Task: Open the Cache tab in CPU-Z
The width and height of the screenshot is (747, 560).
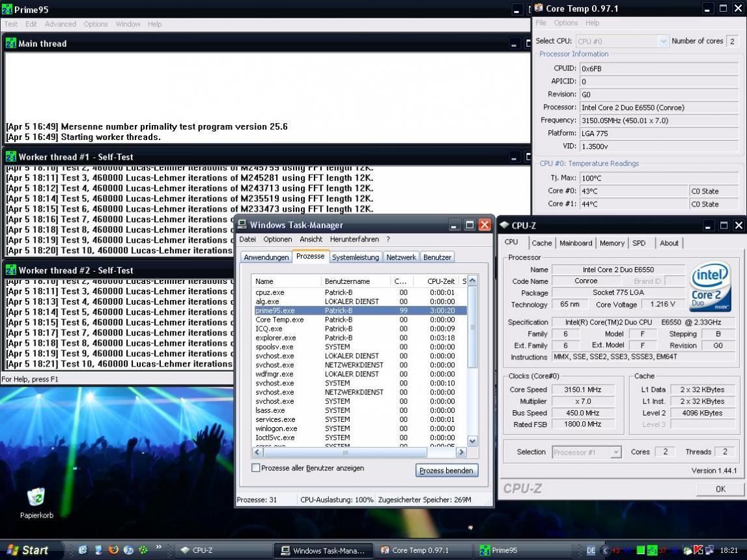Action: point(542,243)
